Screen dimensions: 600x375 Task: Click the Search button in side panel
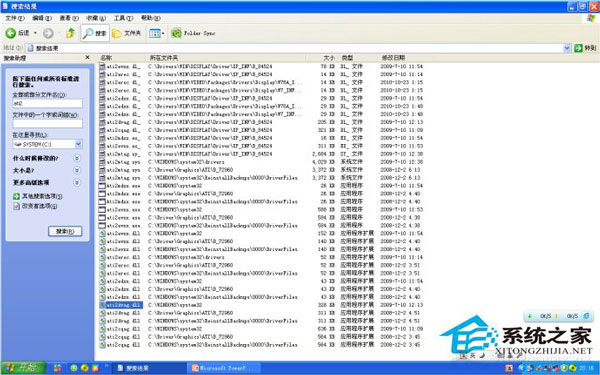[65, 231]
